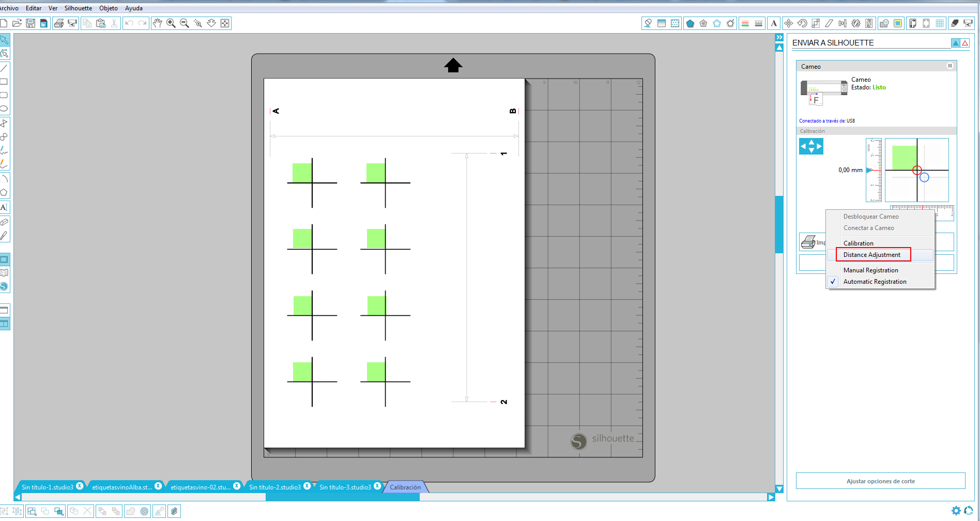This screenshot has height=521, width=980.
Task: Open the Cut Settings blade icon
Action: tap(955, 23)
